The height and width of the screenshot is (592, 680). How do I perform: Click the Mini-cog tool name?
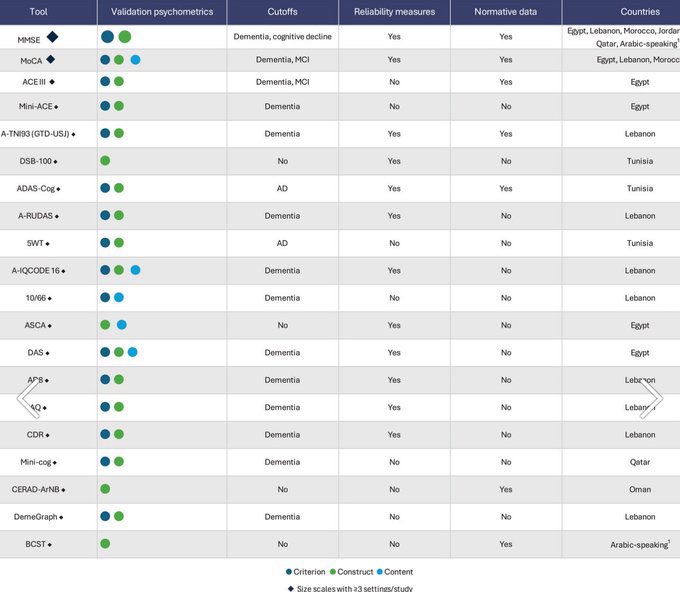point(36,462)
